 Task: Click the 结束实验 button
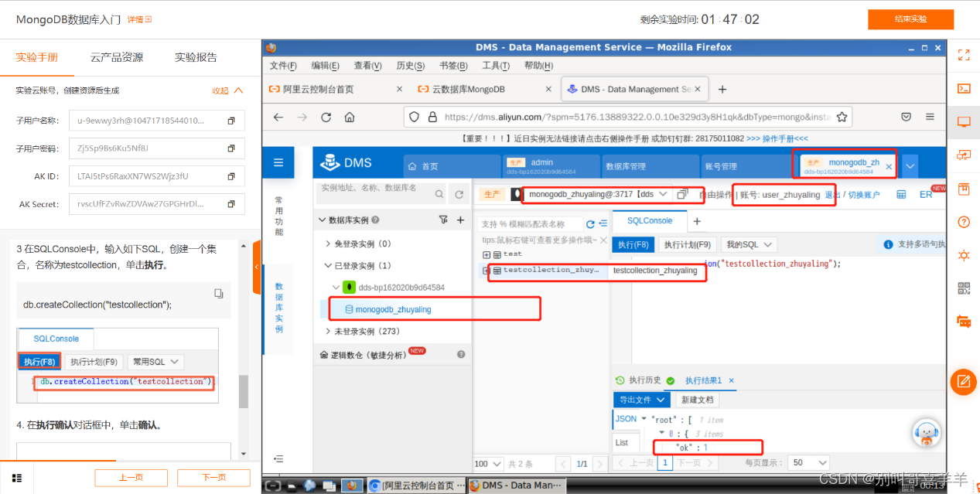[910, 19]
